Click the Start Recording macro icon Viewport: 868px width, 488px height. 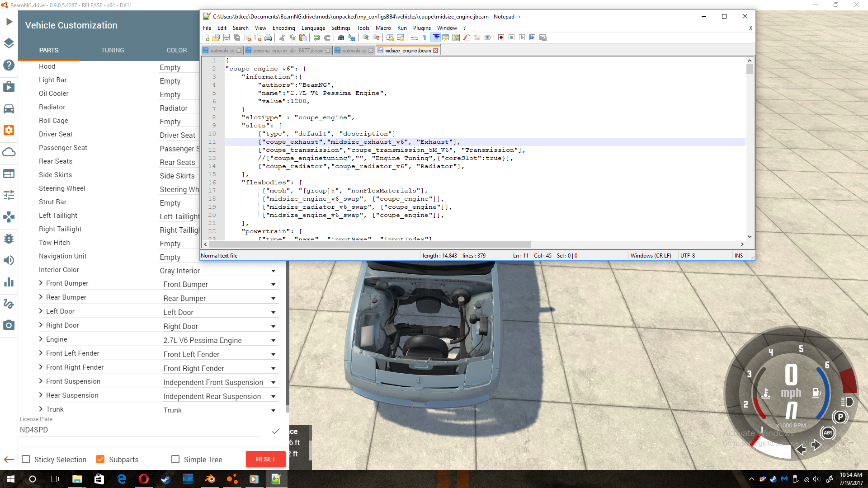click(501, 38)
